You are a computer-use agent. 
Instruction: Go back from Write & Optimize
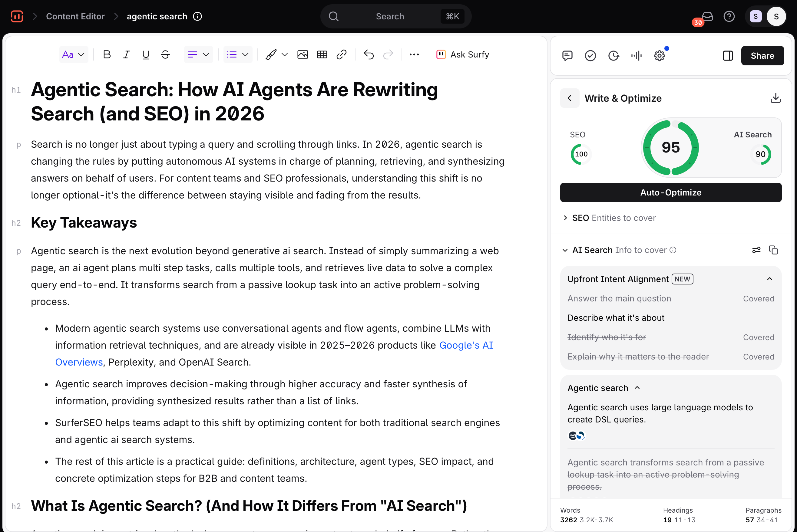coord(570,98)
